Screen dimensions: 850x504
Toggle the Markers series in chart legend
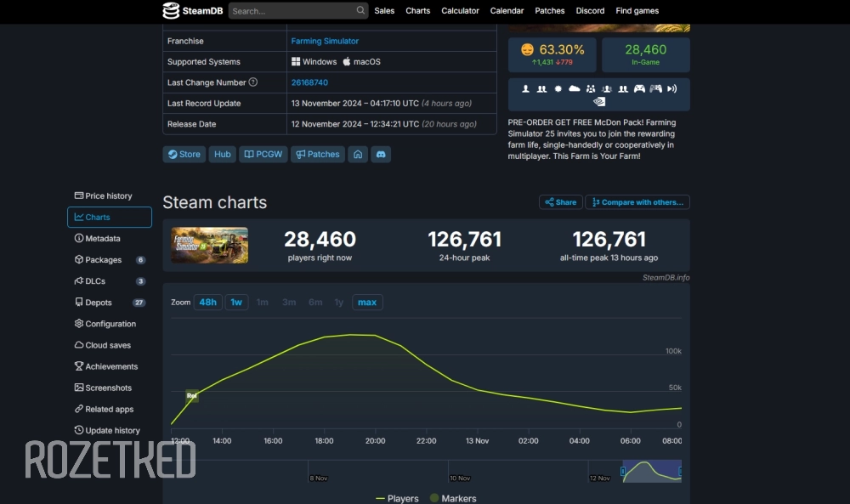[x=453, y=498]
